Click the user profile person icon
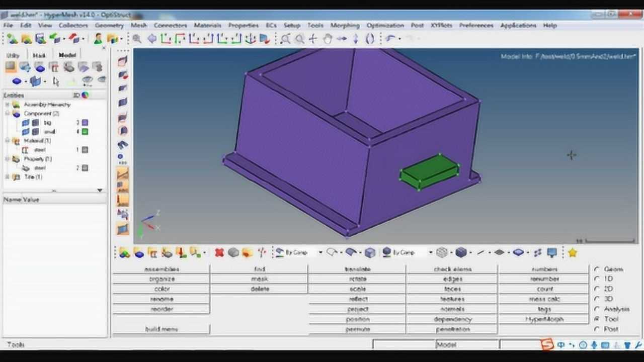The image size is (644, 362). click(98, 39)
